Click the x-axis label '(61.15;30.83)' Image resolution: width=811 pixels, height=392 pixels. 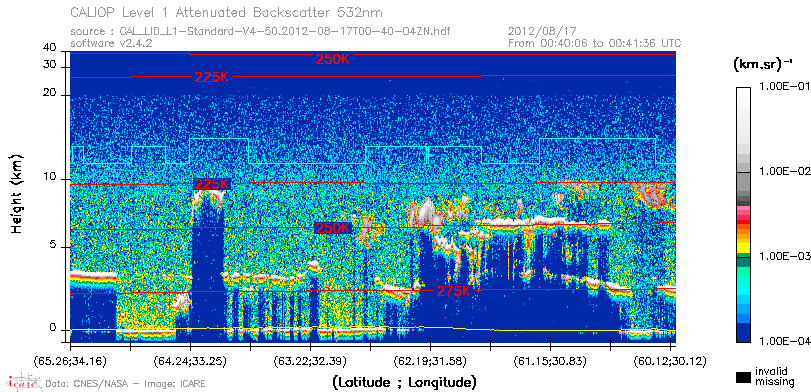pyautogui.click(x=550, y=361)
